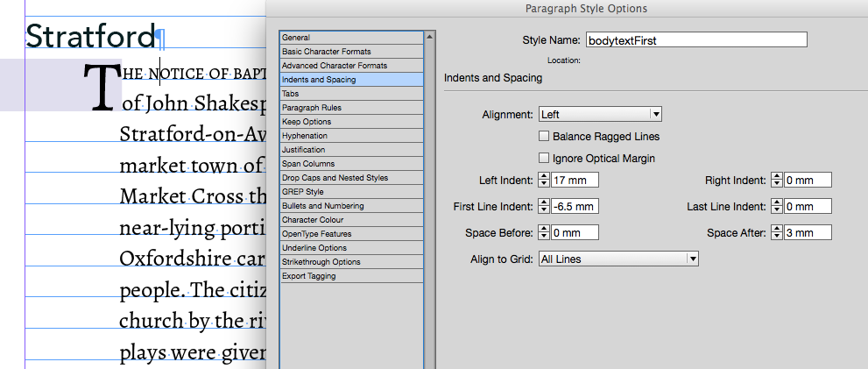Click the Space Before value field
The image size is (868, 369).
coord(575,232)
